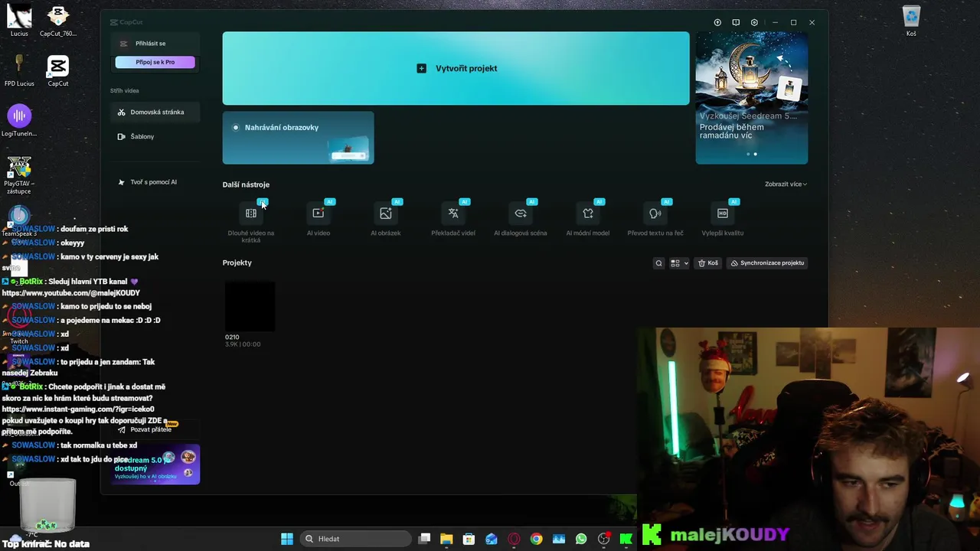
Task: Select second carousel dot on promo banner
Action: click(x=755, y=154)
